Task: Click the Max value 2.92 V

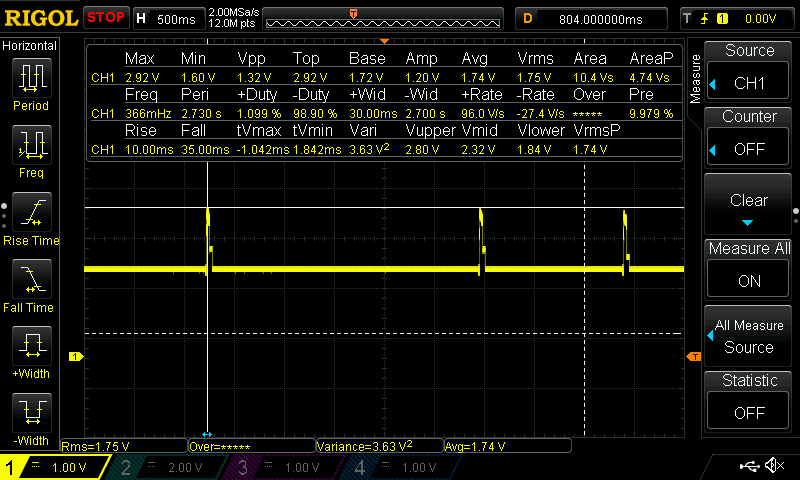Action: [x=142, y=78]
